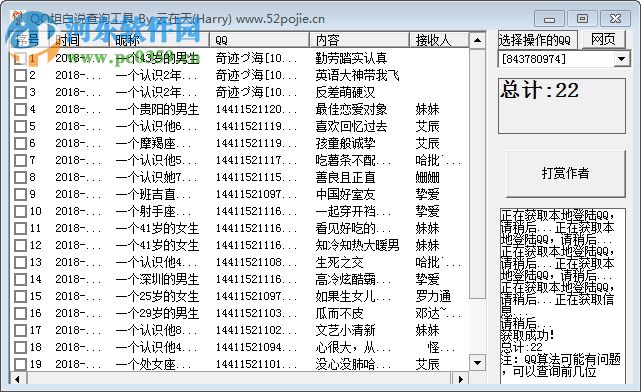Click the 打赏作者 button

point(565,173)
